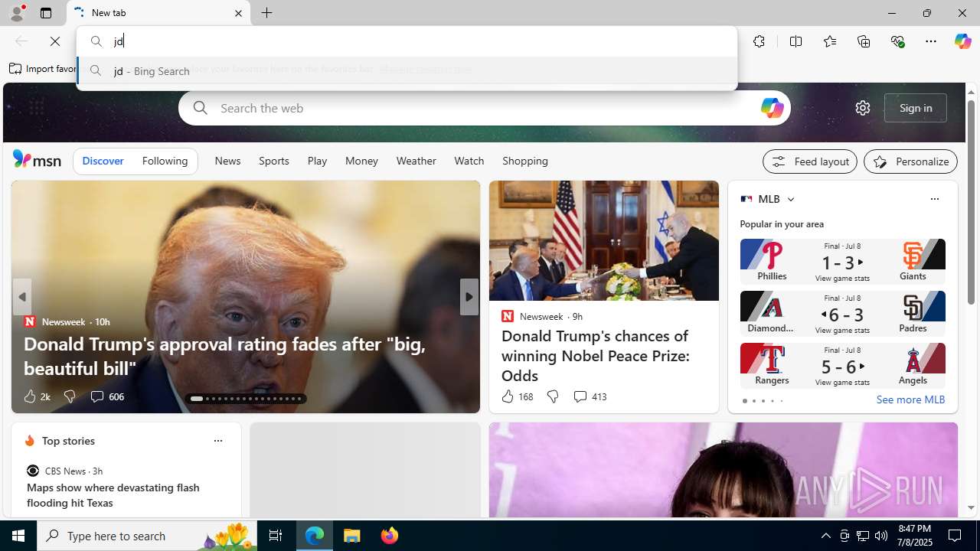Image resolution: width=980 pixels, height=551 pixels.
Task: Expand the MLB league dropdown
Action: pyautogui.click(x=790, y=199)
